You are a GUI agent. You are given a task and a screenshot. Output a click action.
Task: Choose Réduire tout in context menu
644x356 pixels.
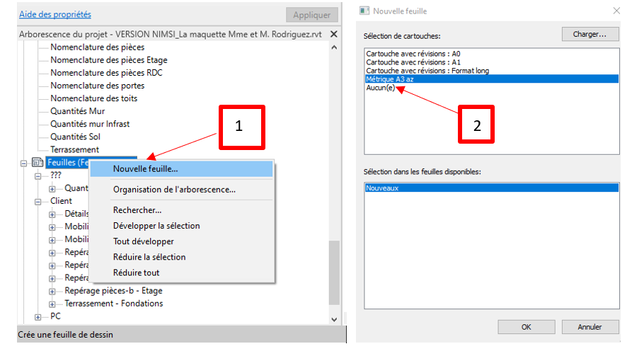136,272
